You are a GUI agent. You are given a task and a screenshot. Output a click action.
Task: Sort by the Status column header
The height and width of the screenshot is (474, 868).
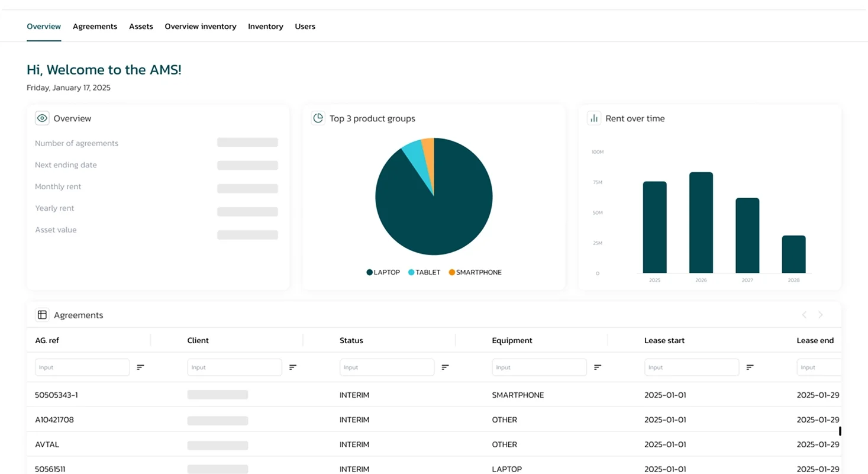pyautogui.click(x=351, y=340)
